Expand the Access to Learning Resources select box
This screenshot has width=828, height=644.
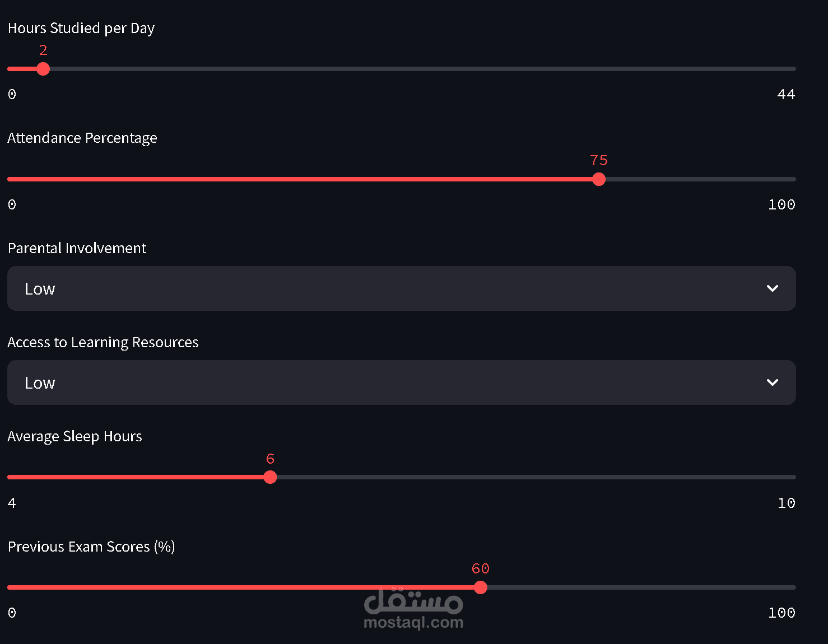click(x=392, y=382)
